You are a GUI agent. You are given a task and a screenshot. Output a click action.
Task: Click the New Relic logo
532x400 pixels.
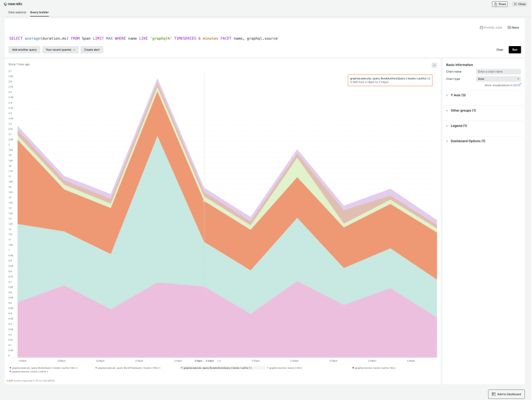point(13,4)
